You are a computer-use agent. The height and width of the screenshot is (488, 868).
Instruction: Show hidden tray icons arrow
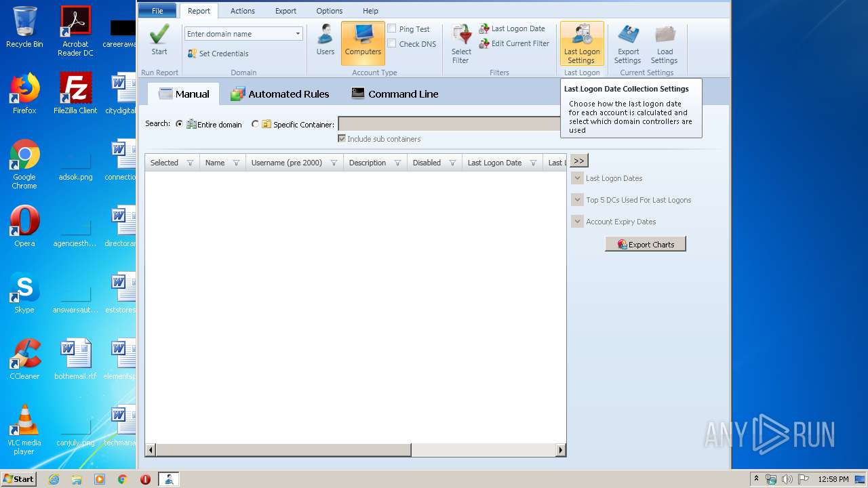[x=756, y=479]
